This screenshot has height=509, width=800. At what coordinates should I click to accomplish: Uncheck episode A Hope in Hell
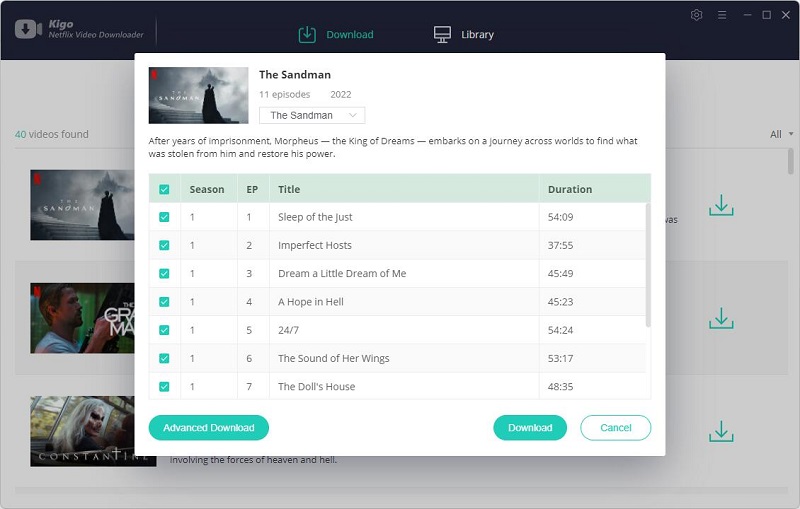(164, 302)
